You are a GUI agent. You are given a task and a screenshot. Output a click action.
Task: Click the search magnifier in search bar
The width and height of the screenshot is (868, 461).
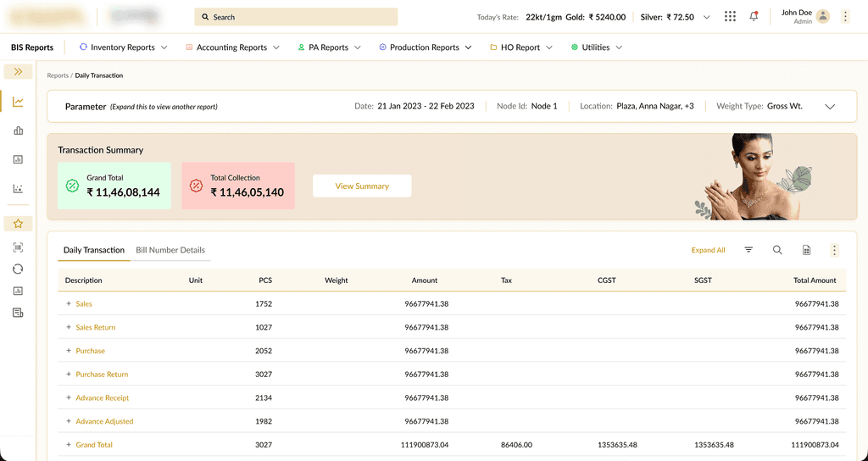coord(205,17)
